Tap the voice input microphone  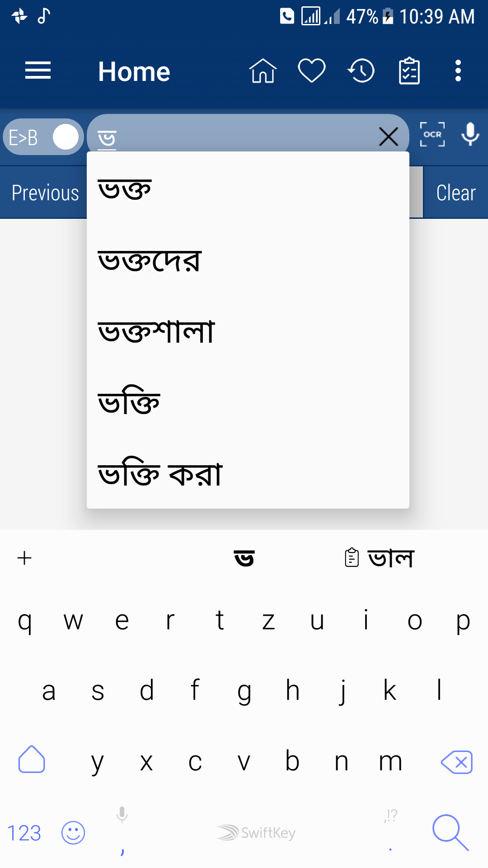[470, 135]
